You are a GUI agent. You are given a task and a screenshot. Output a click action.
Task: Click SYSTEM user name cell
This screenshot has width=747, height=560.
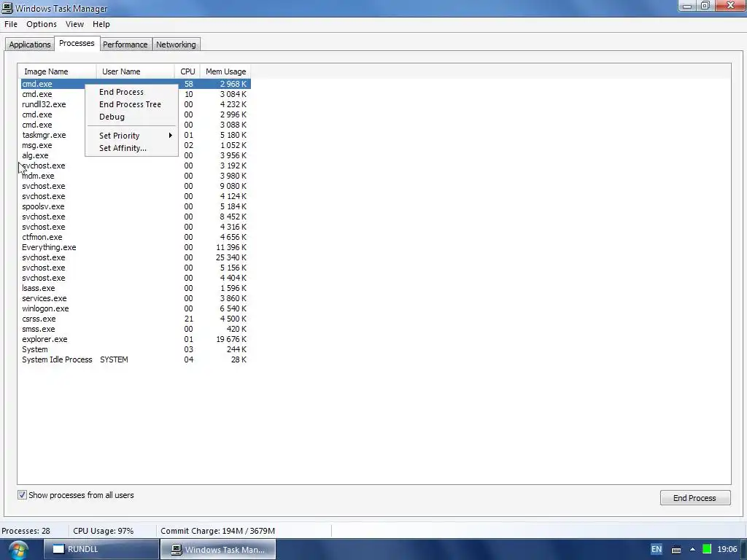tap(114, 360)
